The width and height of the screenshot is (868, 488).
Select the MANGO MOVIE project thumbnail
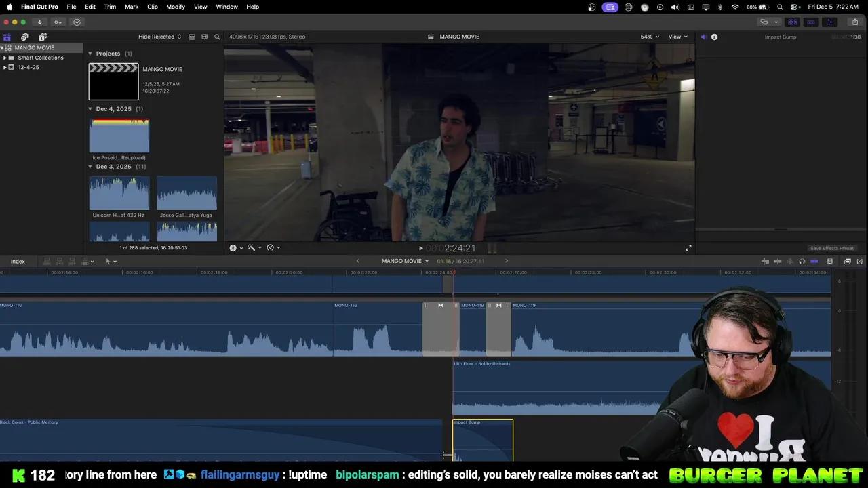click(113, 81)
